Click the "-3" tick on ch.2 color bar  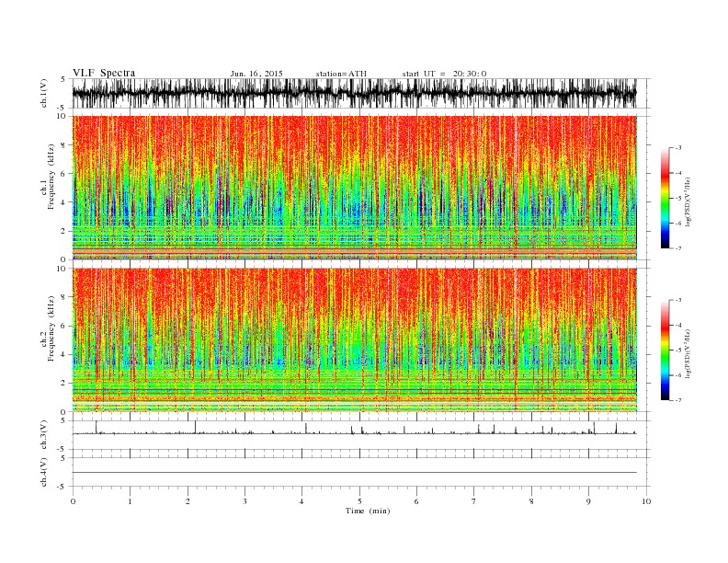point(678,300)
